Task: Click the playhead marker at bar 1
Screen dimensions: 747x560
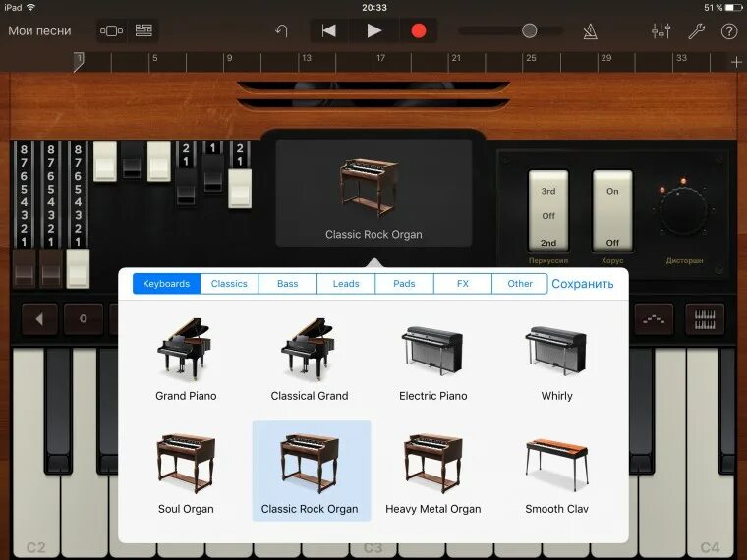Action: click(x=79, y=62)
